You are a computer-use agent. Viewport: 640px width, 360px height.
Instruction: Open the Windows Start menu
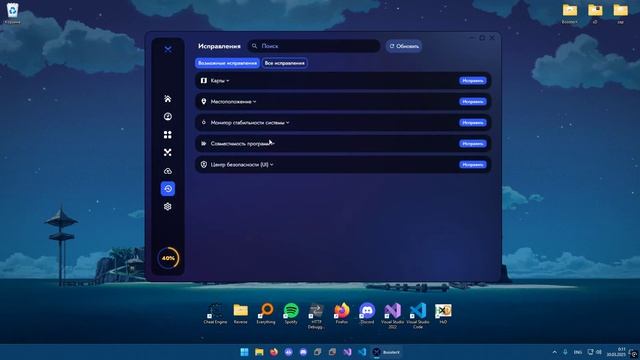pyautogui.click(x=244, y=352)
